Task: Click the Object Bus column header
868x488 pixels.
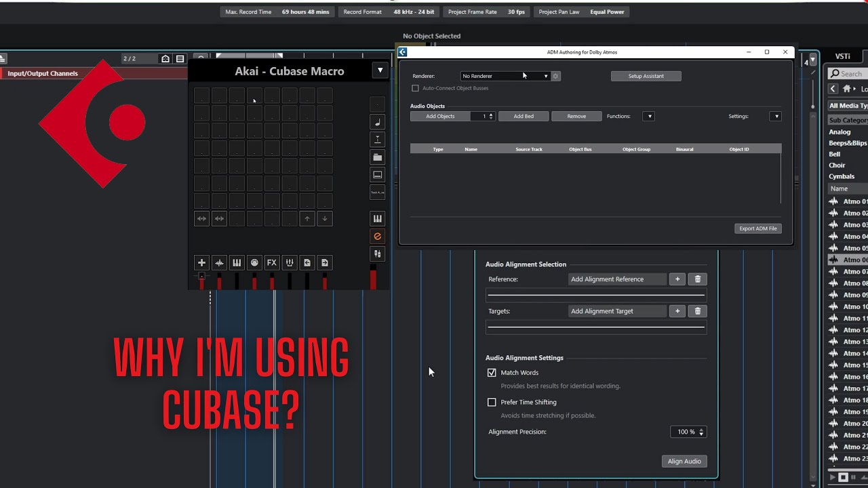Action: 580,149
